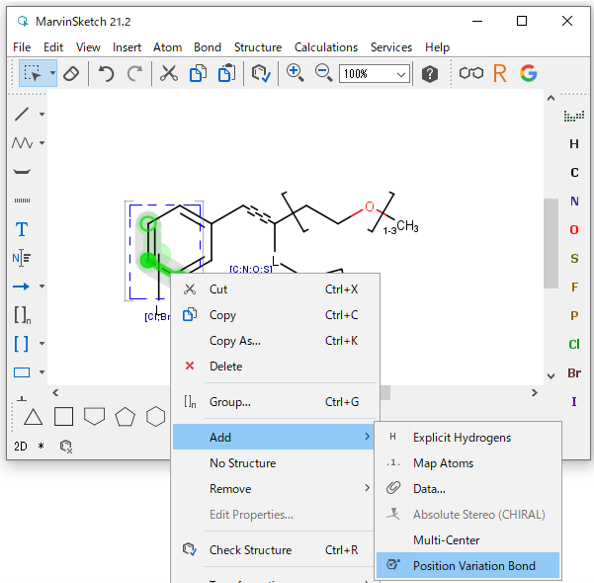Open the selection tool mode dropdown arrow
This screenshot has height=583, width=594.
(53, 73)
